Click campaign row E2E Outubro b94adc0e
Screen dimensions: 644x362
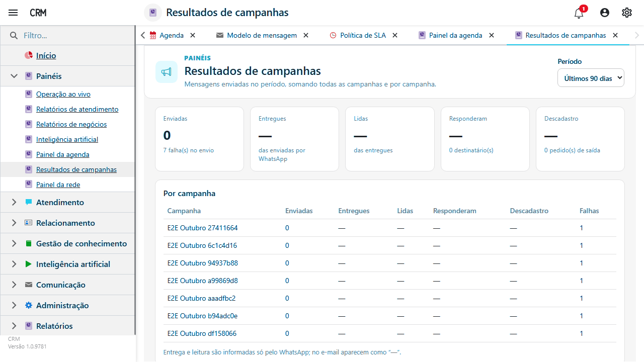pyautogui.click(x=390, y=316)
